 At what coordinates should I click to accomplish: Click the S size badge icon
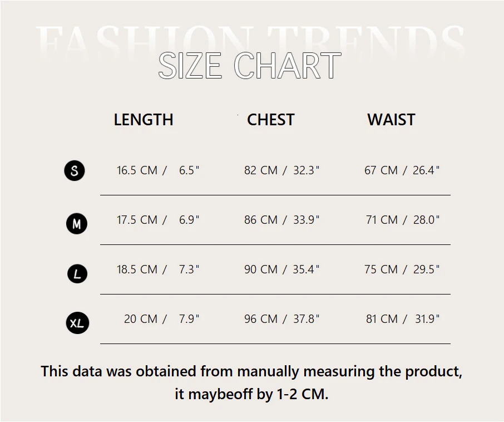point(75,170)
